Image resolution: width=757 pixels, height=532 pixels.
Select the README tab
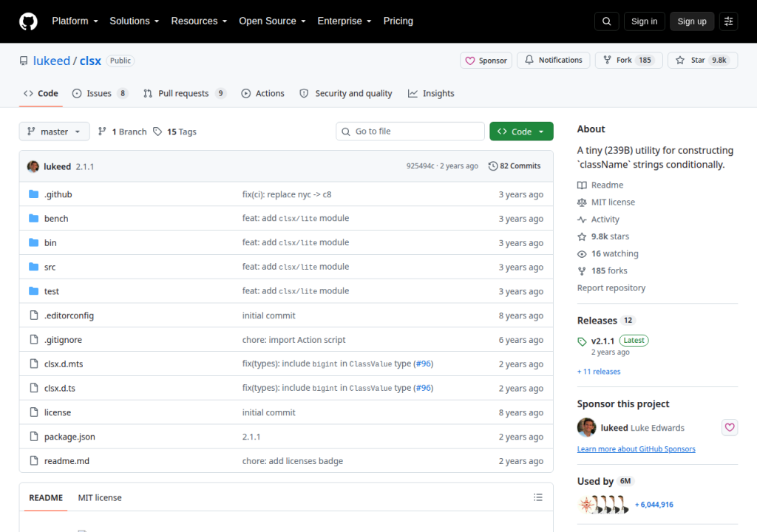point(46,498)
